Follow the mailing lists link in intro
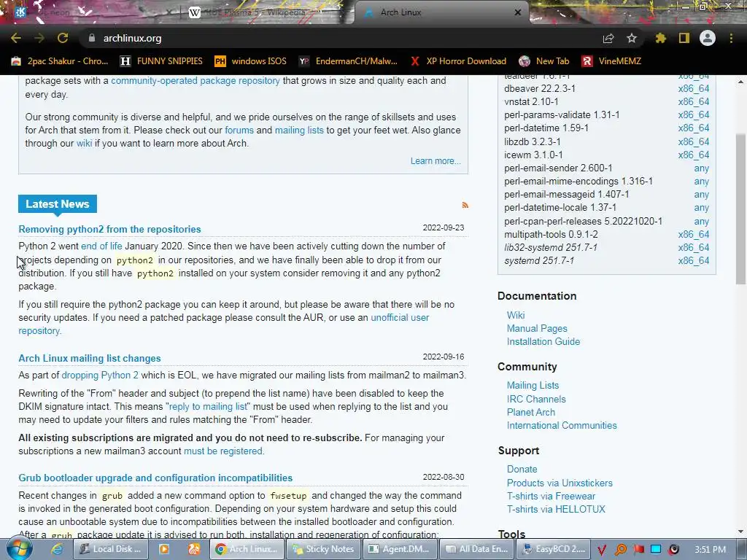Image resolution: width=747 pixels, height=560 pixels. pos(299,130)
